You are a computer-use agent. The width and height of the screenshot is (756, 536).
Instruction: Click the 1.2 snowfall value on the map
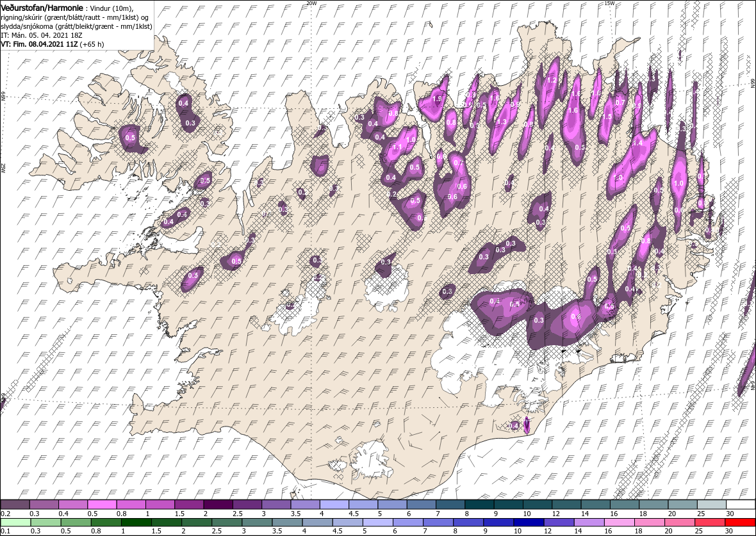click(x=552, y=80)
